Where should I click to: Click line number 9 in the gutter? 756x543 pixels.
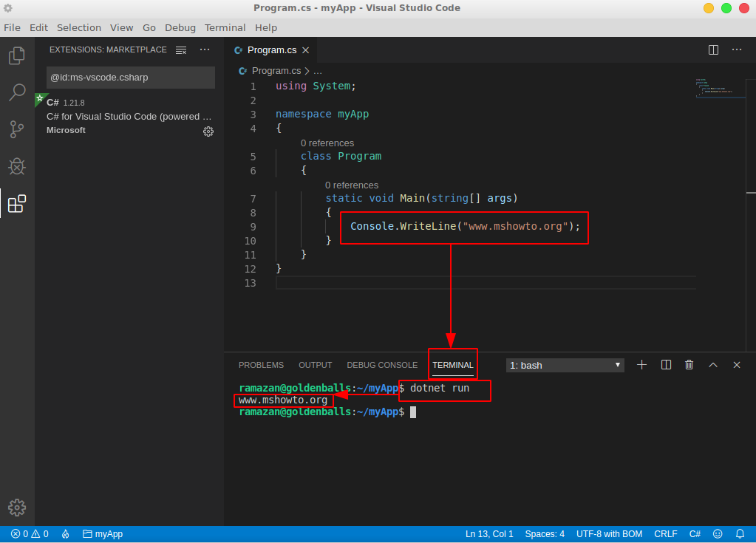pyautogui.click(x=253, y=227)
